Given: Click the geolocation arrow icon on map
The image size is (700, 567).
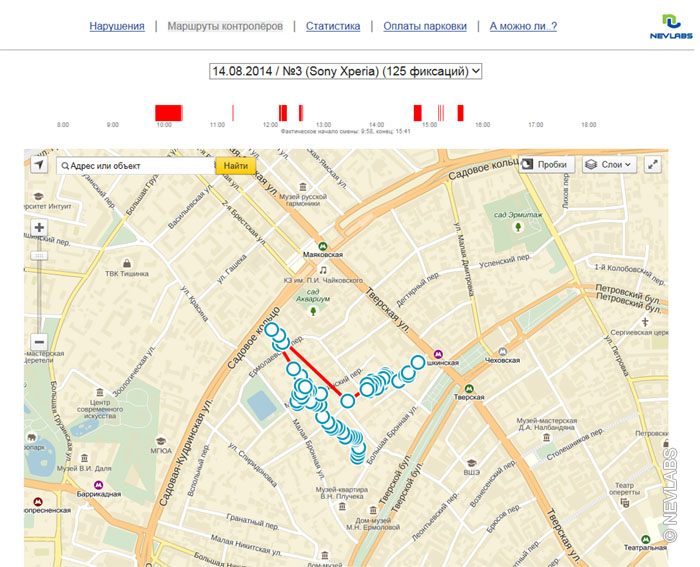Looking at the screenshot, I should tap(39, 165).
